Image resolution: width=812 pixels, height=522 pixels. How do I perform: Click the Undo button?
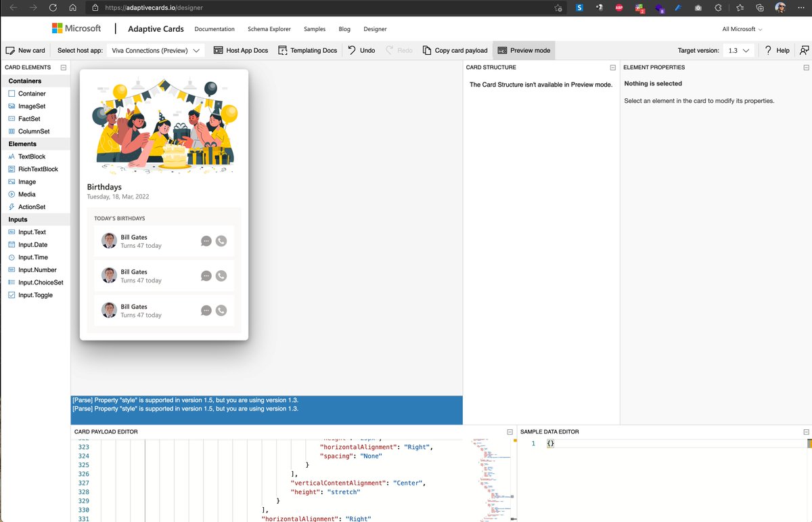(361, 50)
